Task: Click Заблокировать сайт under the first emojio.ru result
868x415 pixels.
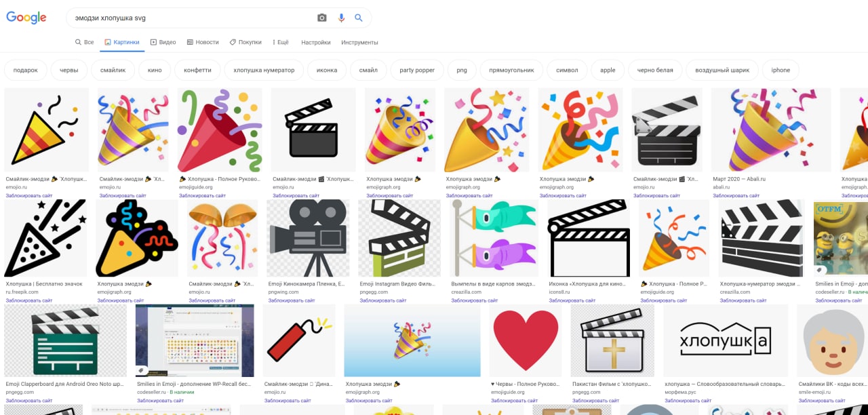Action: [28, 195]
